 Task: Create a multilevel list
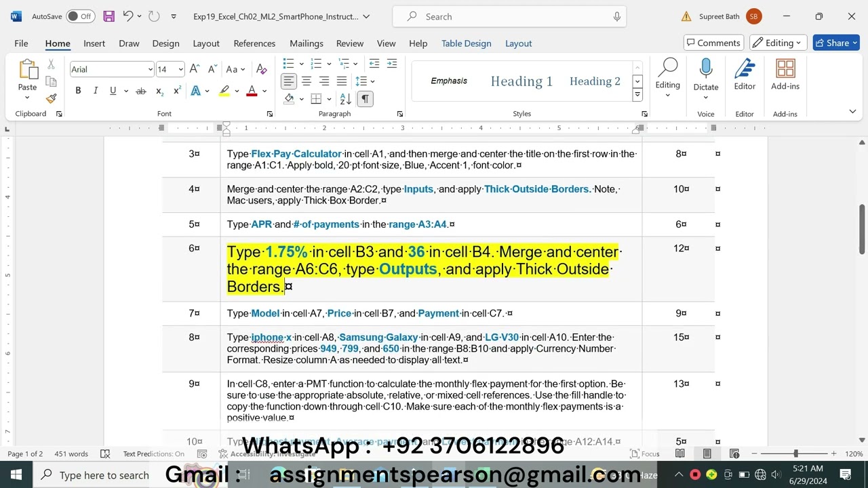pyautogui.click(x=344, y=64)
